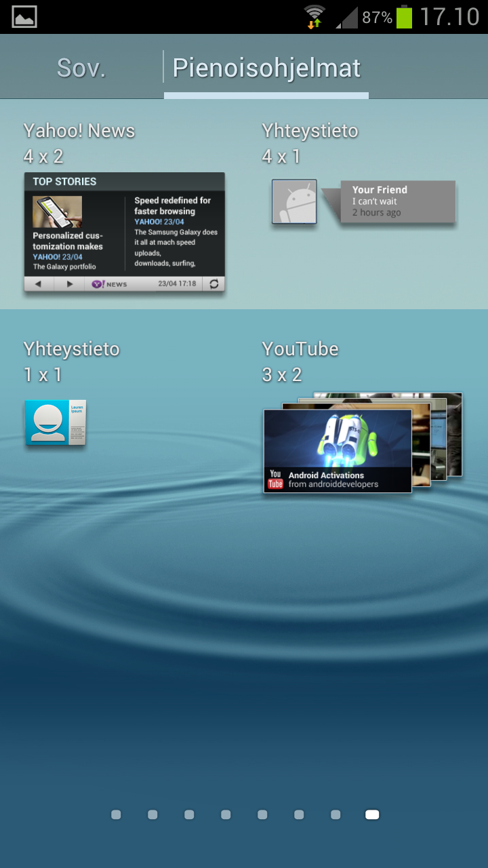The height and width of the screenshot is (868, 488).
Task: Click the mobile signal icon in status bar
Action: tap(346, 17)
